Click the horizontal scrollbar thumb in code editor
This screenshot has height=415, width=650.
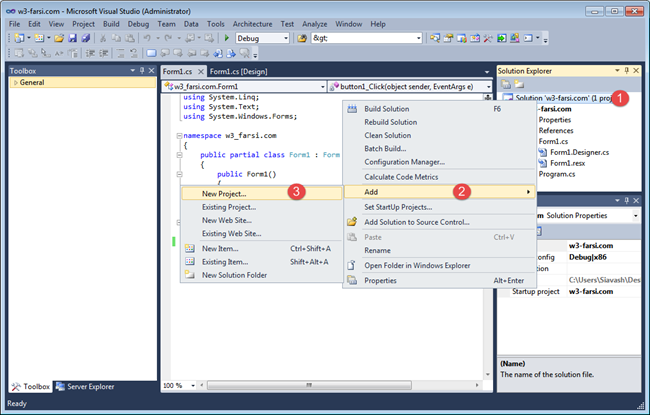309,386
